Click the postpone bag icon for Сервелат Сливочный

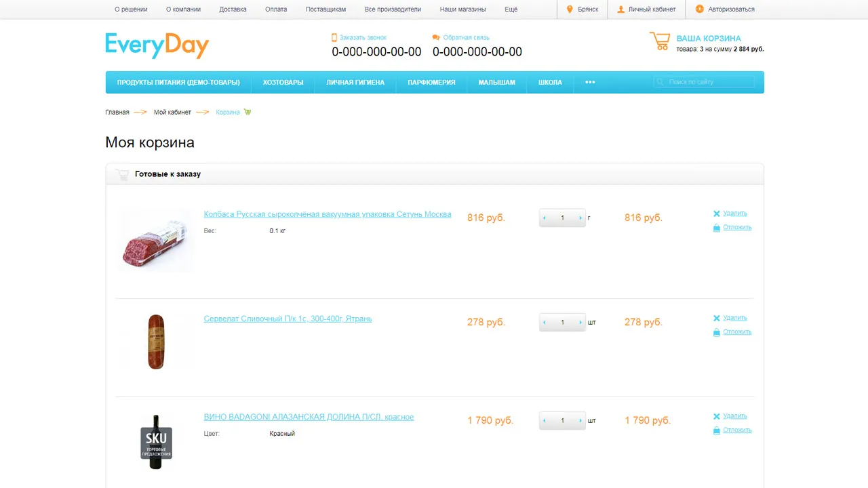(x=717, y=332)
